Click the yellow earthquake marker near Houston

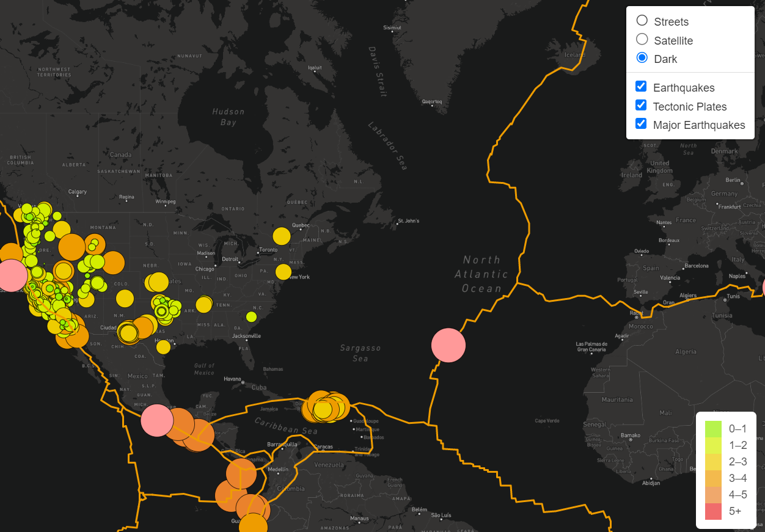[164, 346]
